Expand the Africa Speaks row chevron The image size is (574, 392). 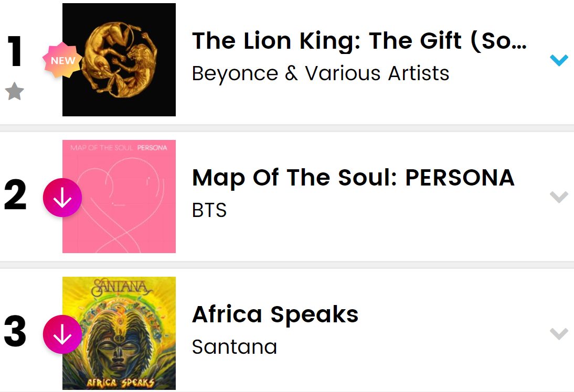click(559, 334)
